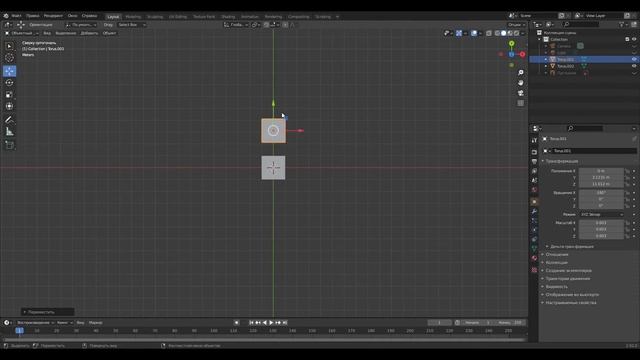The height and width of the screenshot is (360, 640).
Task: Toggle X-ray mode button
Action: click(x=489, y=33)
